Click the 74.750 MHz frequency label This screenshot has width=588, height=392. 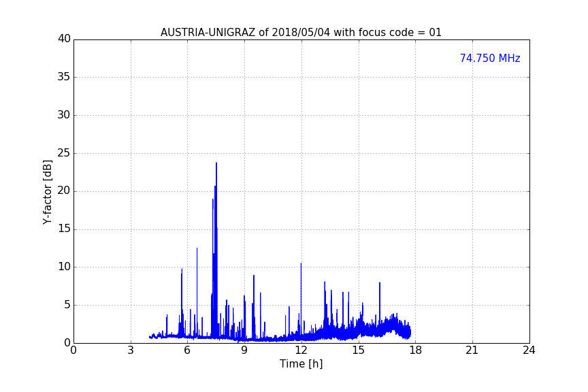coord(490,58)
